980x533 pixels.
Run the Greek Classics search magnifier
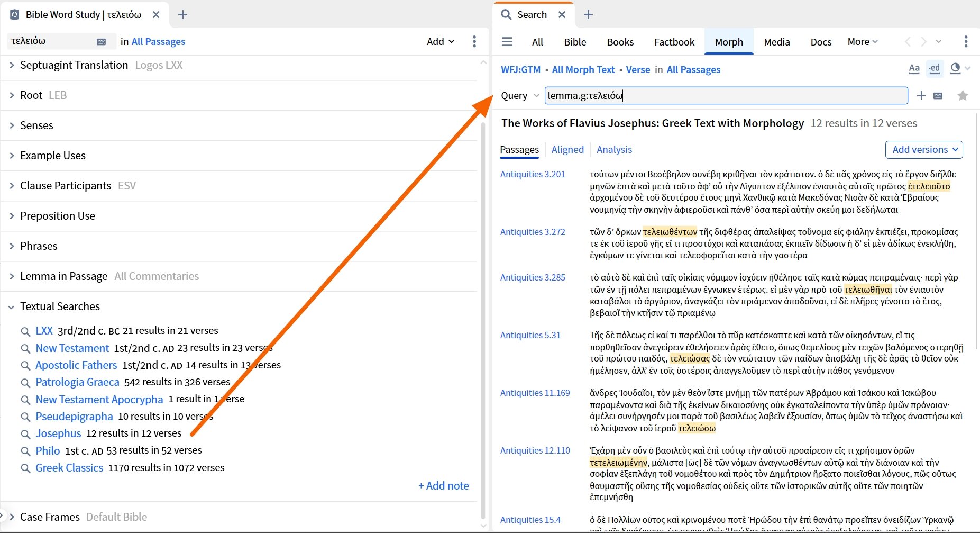[25, 468]
